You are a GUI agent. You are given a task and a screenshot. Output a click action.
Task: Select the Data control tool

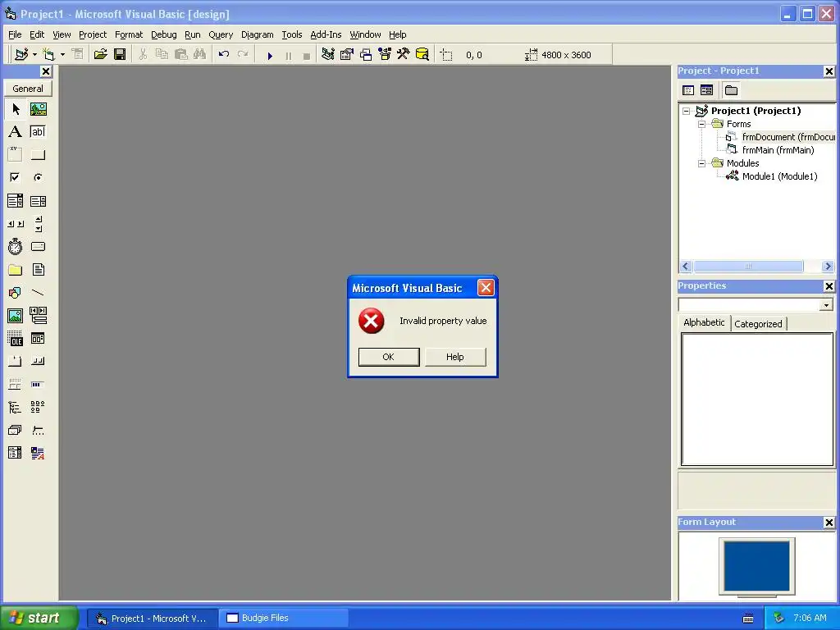(38, 316)
